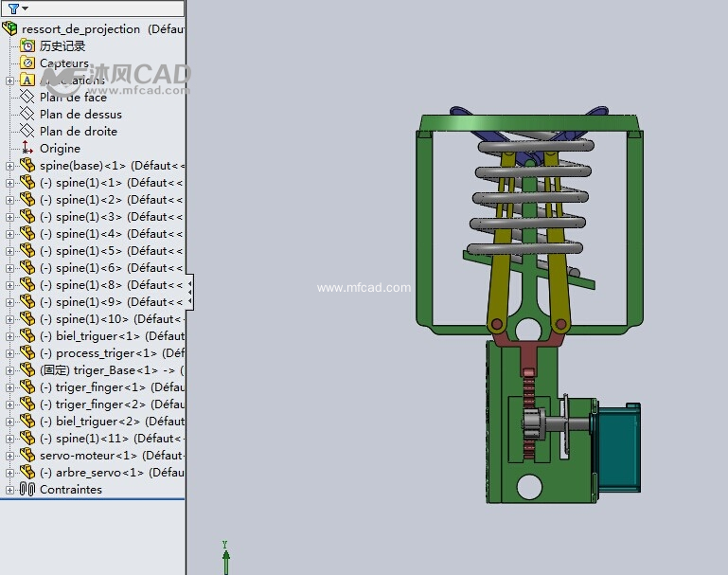This screenshot has height=575, width=728.
Task: Select the process_triger<1> component
Action: pos(112,353)
